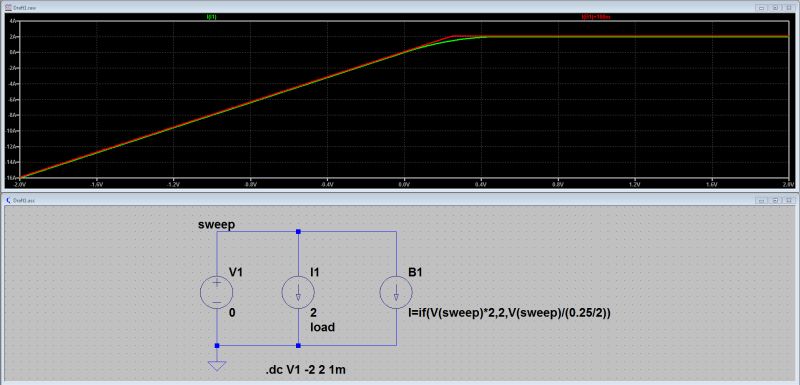Select the B1 behavioral source symbol
The image size is (800, 385).
tap(396, 292)
